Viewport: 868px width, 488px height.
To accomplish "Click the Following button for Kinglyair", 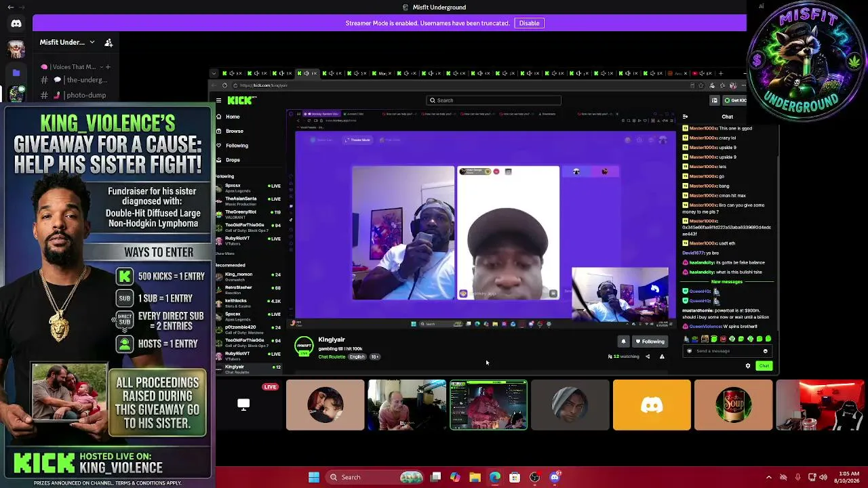I will coord(650,342).
